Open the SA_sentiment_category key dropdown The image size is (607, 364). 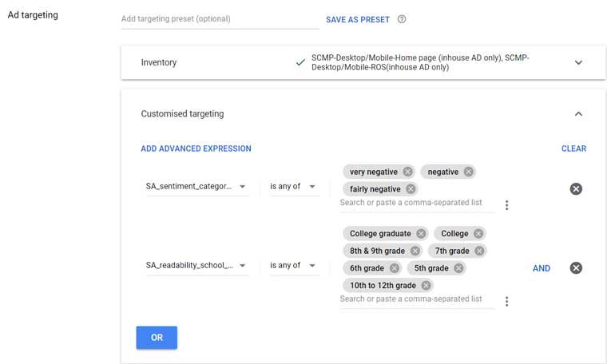point(196,187)
